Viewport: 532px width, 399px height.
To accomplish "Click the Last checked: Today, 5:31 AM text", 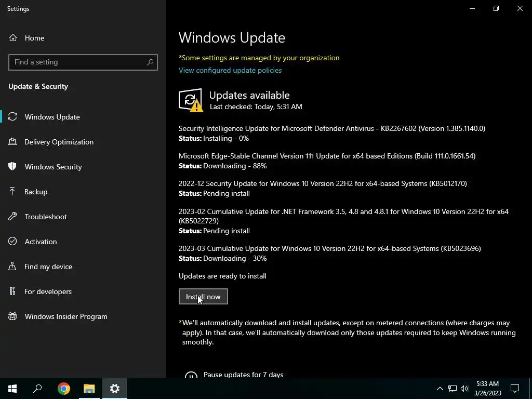I will [x=256, y=107].
